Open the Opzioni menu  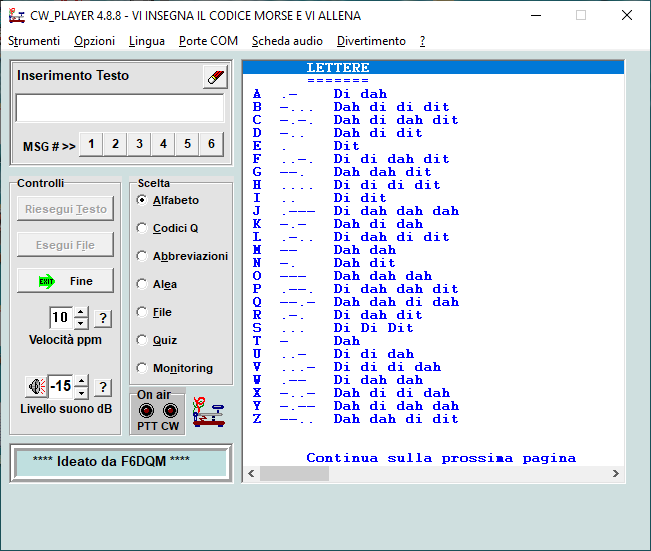[94, 41]
